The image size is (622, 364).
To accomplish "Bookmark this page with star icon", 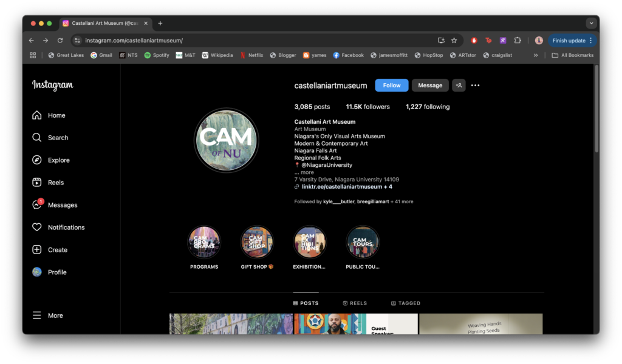I will pos(454,41).
